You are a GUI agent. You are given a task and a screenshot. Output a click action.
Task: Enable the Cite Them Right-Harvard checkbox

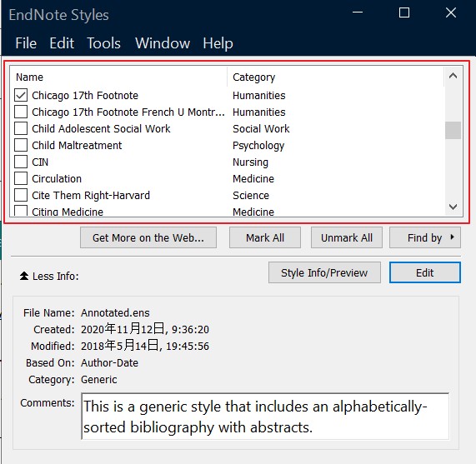pyautogui.click(x=21, y=195)
